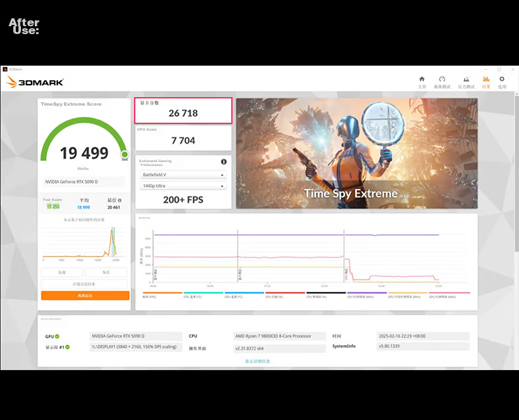The image size is (519, 420).
Task: Minimize the 3DMark window
Action: 485,69
